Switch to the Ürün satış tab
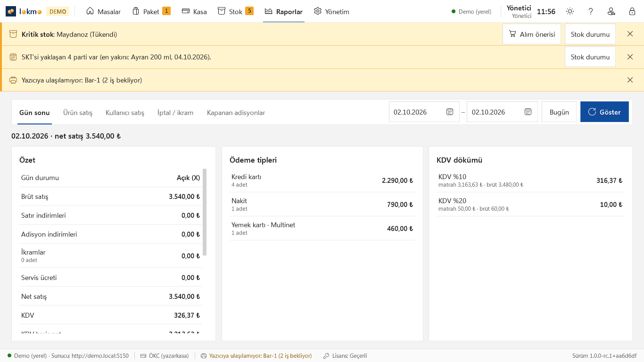 click(78, 113)
